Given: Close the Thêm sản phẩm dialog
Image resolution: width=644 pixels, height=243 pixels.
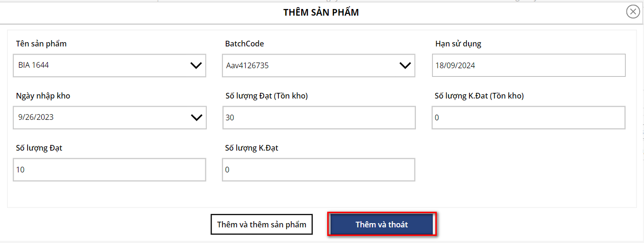Looking at the screenshot, I should (633, 12).
